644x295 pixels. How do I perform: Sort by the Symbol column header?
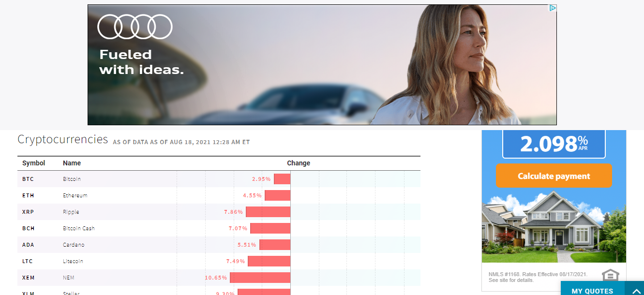33,163
